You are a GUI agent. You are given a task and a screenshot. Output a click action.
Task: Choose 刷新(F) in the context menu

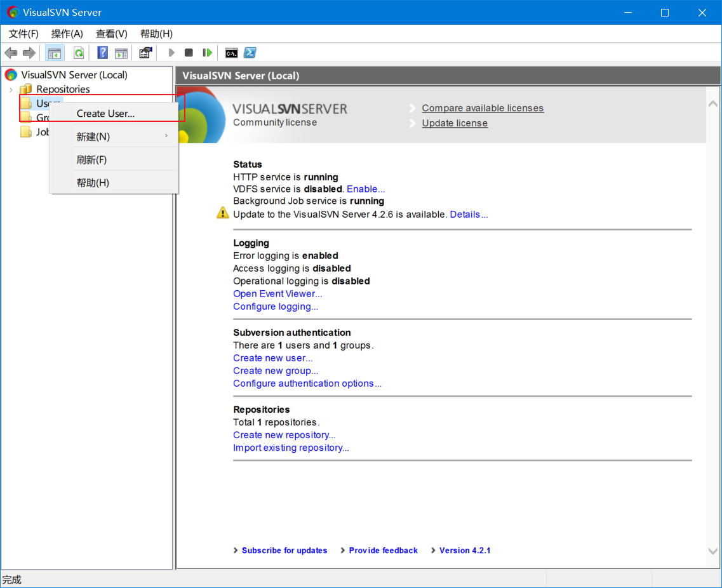(x=114, y=160)
